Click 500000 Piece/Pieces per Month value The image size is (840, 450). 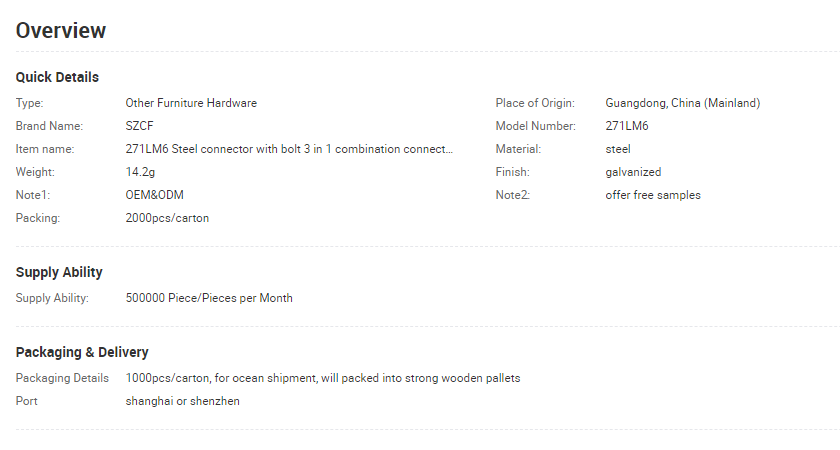(x=209, y=298)
